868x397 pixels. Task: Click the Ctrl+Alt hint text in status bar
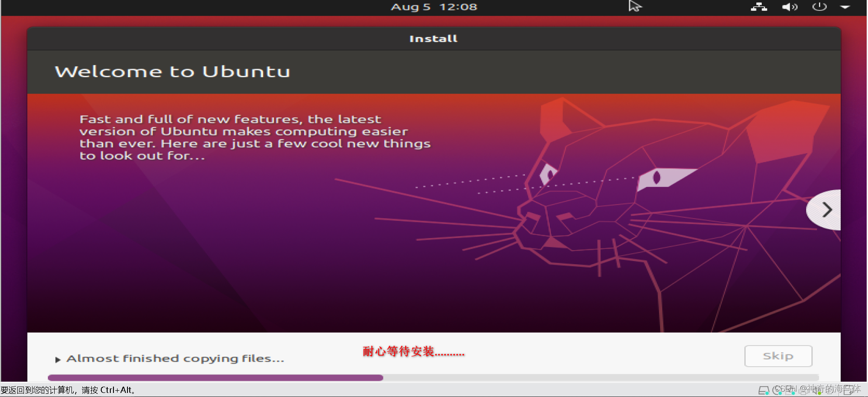(68, 390)
